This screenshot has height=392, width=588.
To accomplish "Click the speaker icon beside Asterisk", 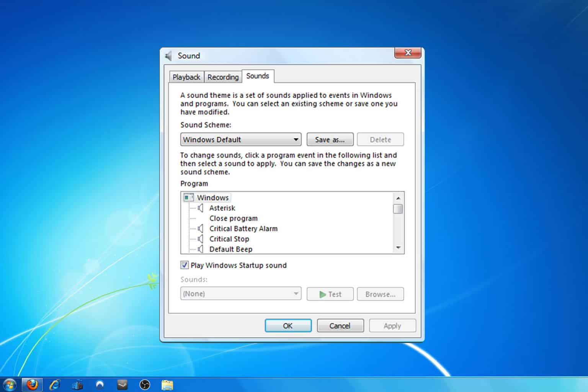I will coord(200,208).
